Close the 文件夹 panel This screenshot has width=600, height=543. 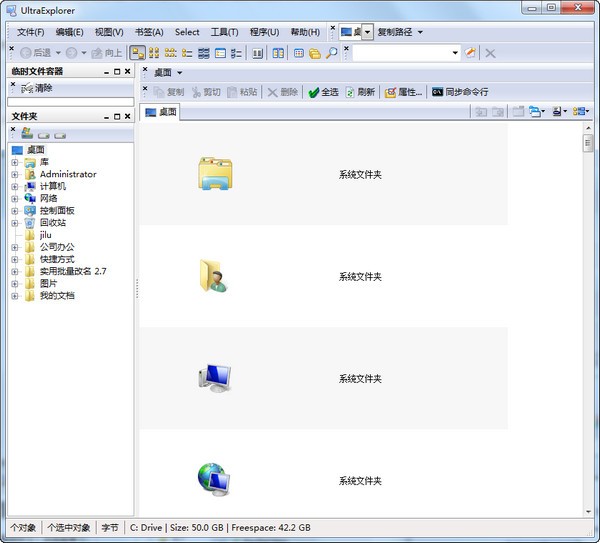[128, 116]
